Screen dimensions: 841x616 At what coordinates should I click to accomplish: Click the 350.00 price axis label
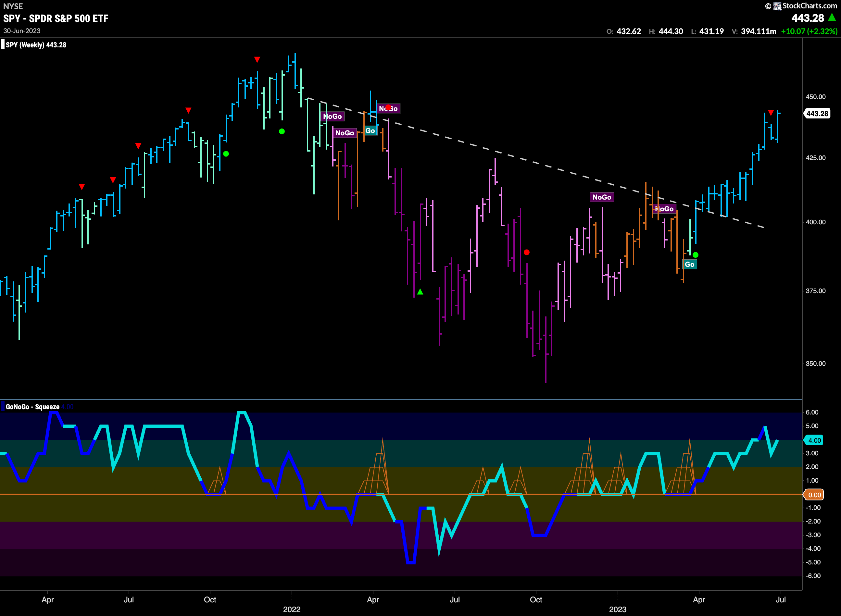coord(816,363)
